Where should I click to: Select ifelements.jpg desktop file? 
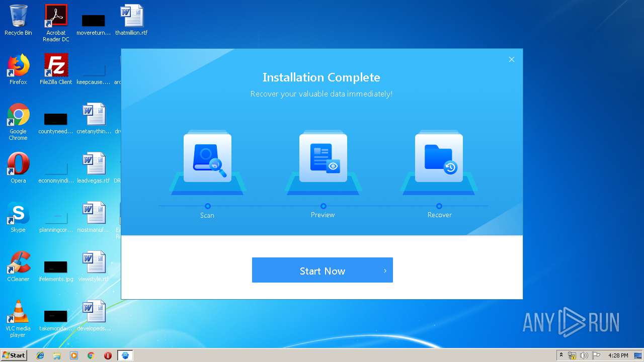[56, 271]
